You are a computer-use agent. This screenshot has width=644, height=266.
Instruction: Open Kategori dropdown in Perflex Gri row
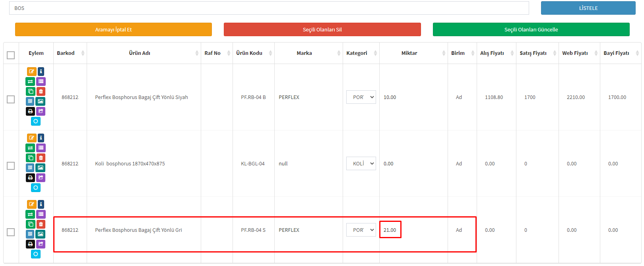coord(361,230)
